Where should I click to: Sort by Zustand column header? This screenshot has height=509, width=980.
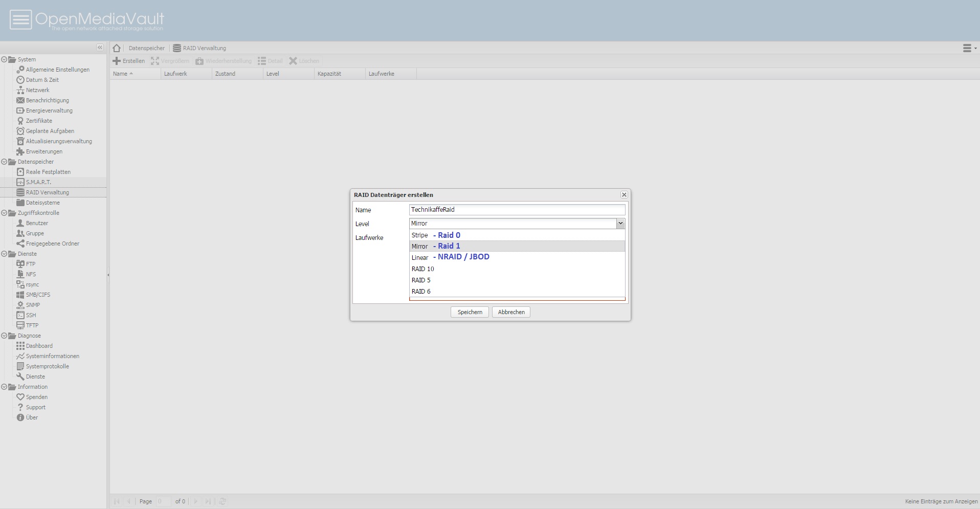click(x=237, y=74)
